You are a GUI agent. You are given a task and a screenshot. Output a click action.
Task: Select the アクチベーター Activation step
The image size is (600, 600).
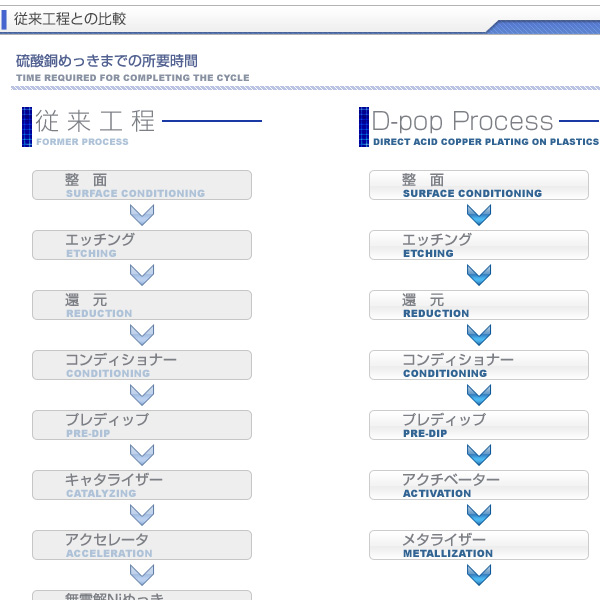479,485
